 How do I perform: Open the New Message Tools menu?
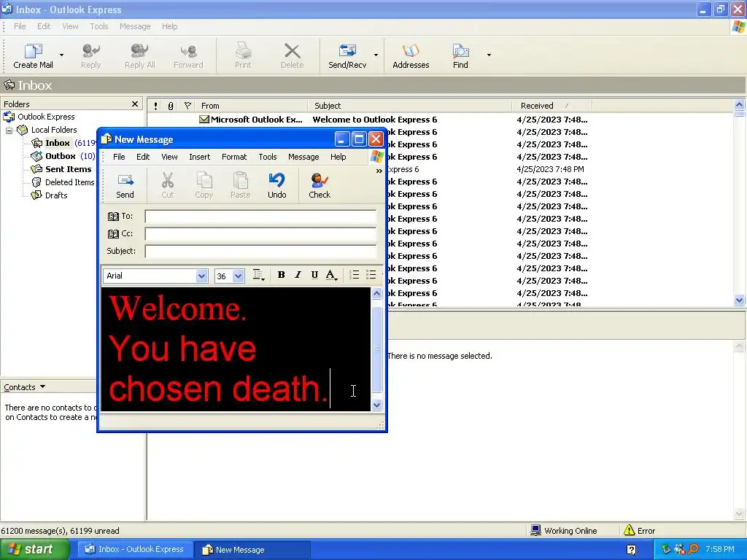coord(268,157)
